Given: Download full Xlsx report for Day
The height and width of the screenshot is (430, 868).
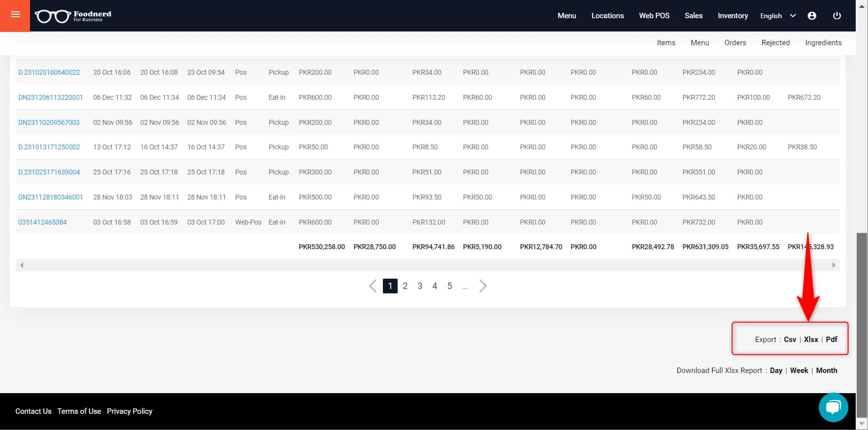Looking at the screenshot, I should tap(776, 371).
